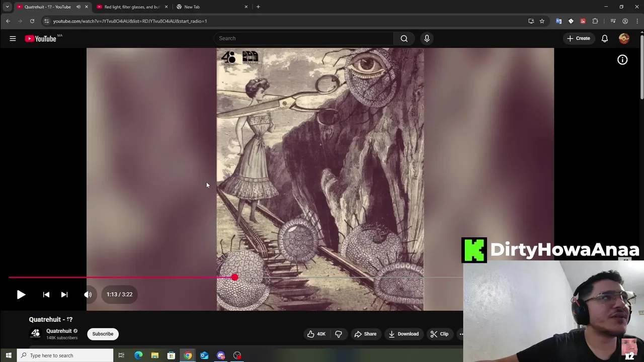Bookmark this page with the star
This screenshot has height=362, width=644.
point(542,21)
